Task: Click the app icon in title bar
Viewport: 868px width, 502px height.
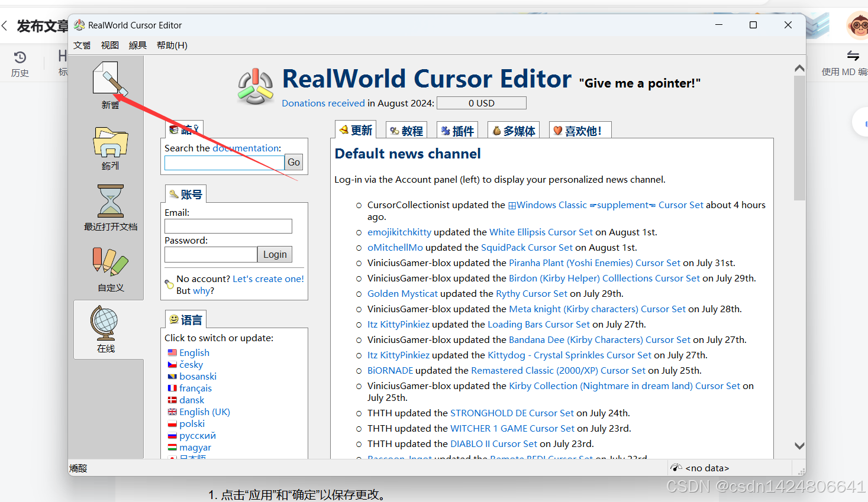Action: coord(79,25)
